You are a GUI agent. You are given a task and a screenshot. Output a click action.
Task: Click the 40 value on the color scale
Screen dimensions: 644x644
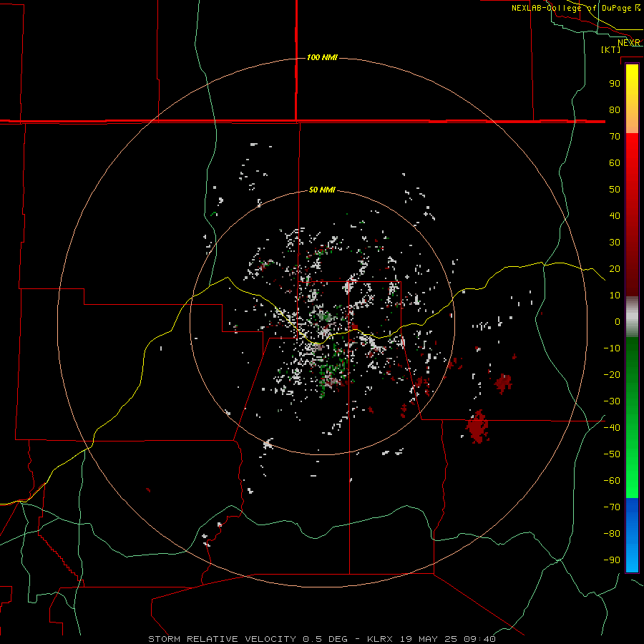pyautogui.click(x=615, y=216)
